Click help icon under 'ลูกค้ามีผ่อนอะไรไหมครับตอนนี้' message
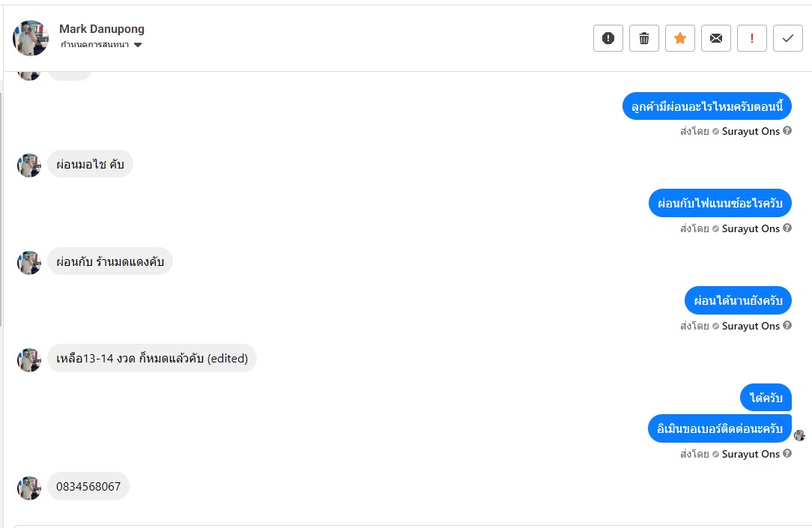 [787, 131]
